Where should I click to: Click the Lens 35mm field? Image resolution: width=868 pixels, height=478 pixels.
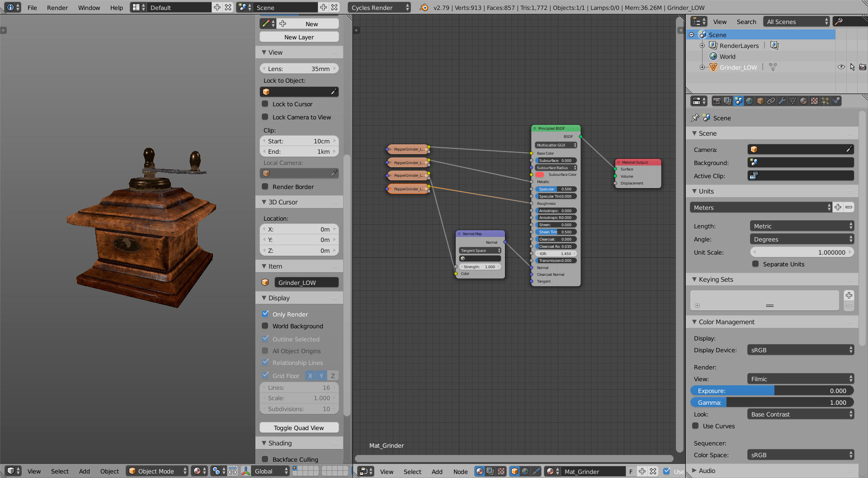[x=299, y=69]
